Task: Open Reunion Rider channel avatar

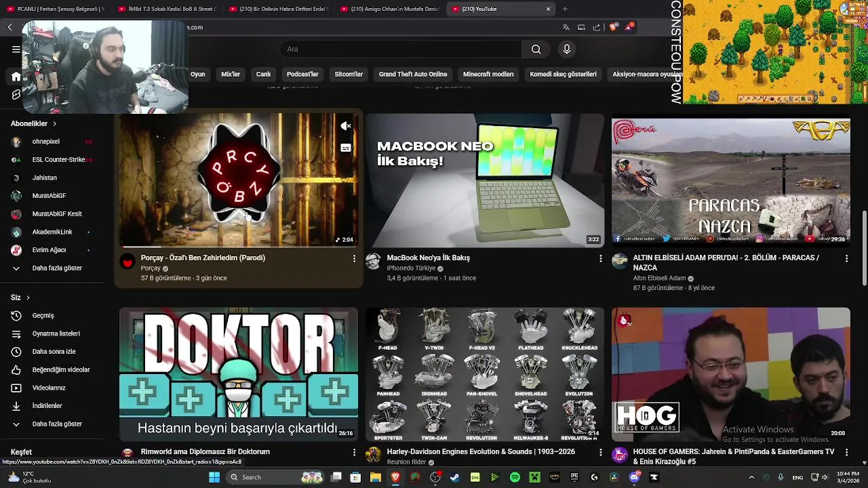Action: (x=374, y=455)
